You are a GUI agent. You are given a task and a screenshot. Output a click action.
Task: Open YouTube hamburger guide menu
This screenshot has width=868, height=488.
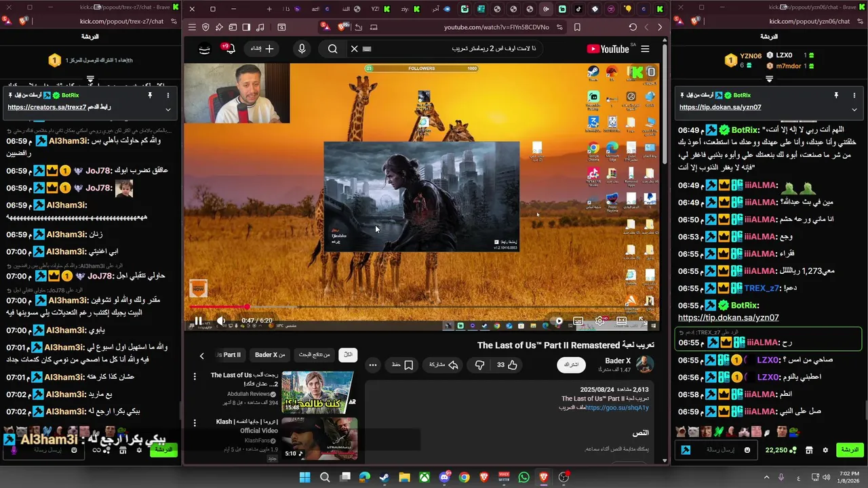pos(645,49)
